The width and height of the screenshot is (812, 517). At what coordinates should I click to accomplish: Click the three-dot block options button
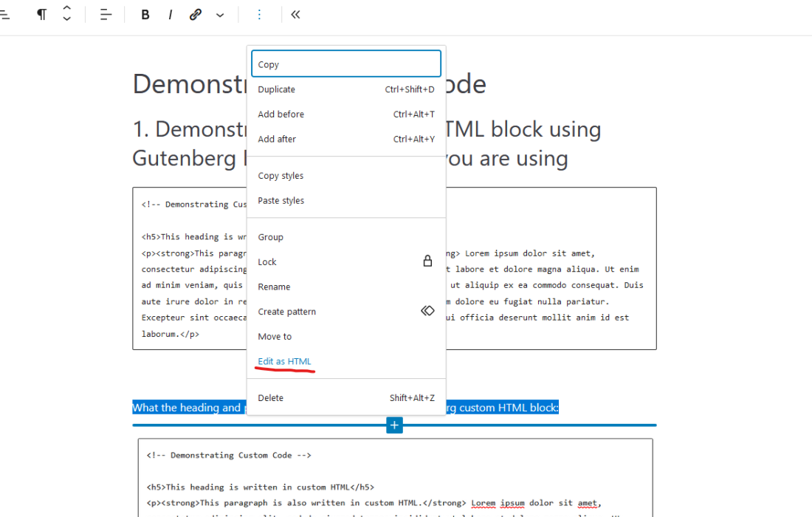pyautogui.click(x=259, y=15)
